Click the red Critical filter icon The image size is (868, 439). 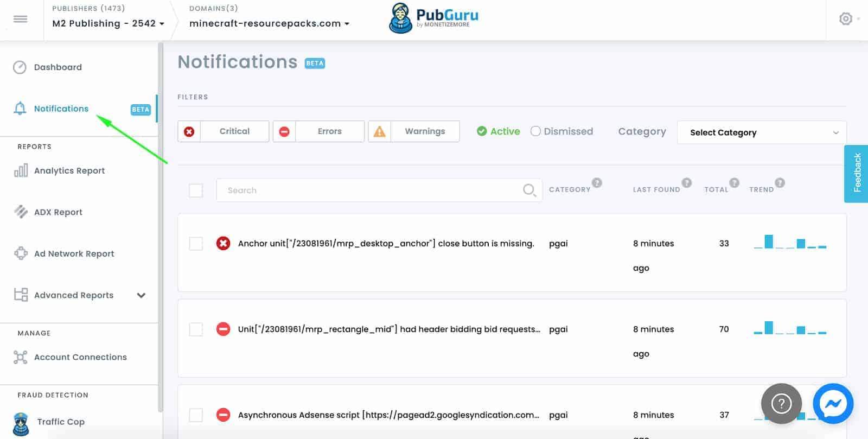click(x=189, y=131)
